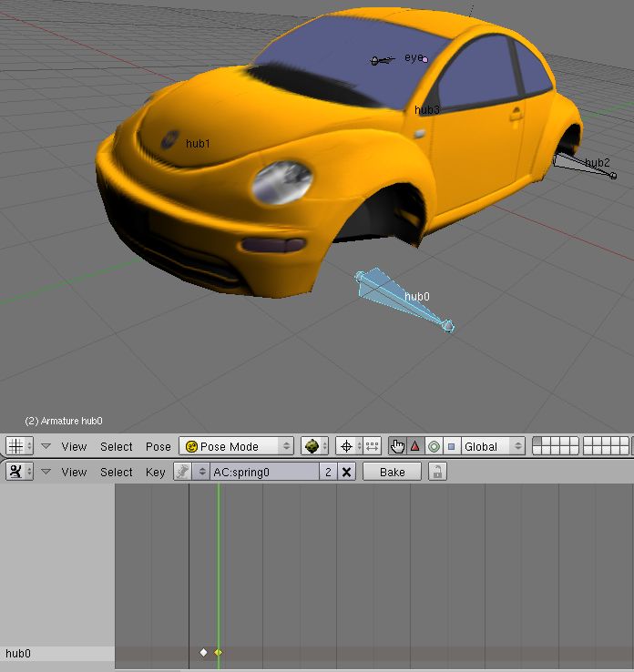The height and width of the screenshot is (672, 634).
Task: Toggle move object centers only
Action: (x=372, y=446)
